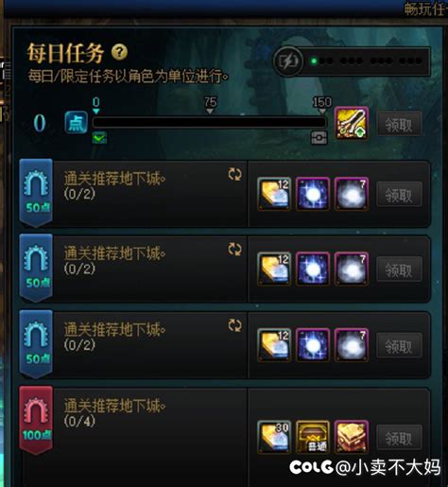Click the 普通 chest reward in the 100点 task
The width and height of the screenshot is (448, 487).
tap(313, 437)
